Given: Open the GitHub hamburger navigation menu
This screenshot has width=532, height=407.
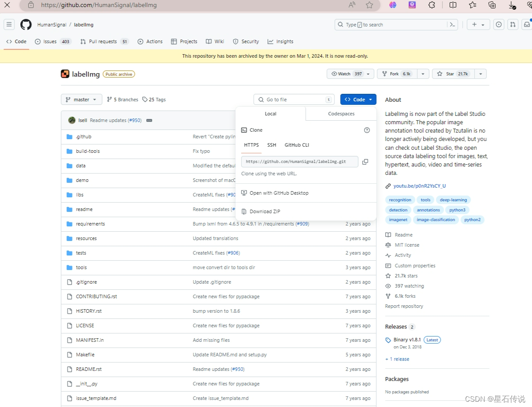Looking at the screenshot, I should (x=9, y=25).
